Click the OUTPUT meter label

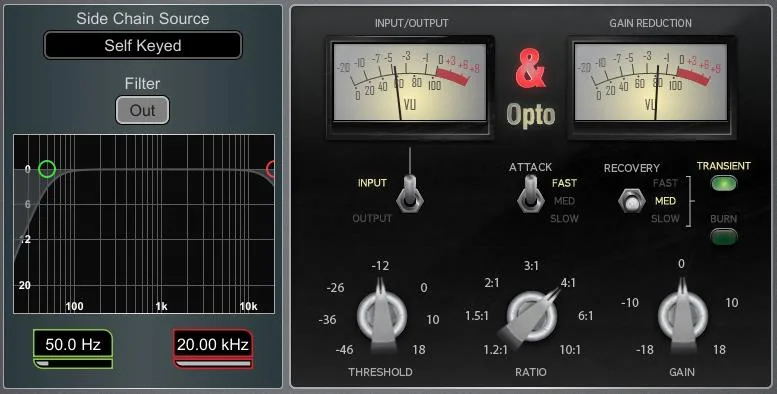click(x=372, y=218)
